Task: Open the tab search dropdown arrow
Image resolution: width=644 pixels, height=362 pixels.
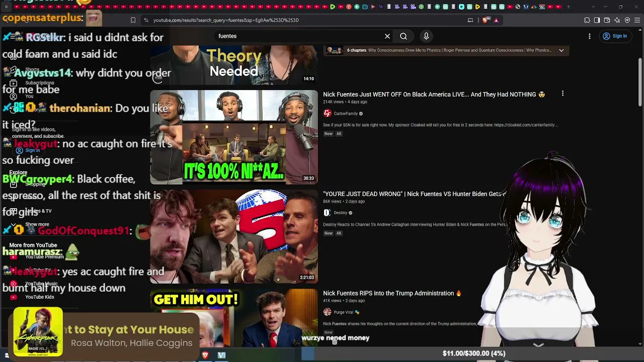Action: pos(593,7)
